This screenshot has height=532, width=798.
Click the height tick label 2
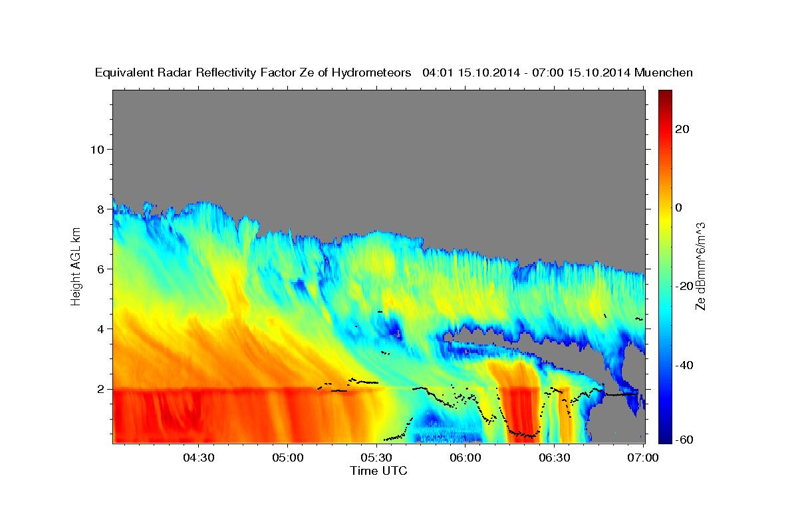[x=100, y=389]
